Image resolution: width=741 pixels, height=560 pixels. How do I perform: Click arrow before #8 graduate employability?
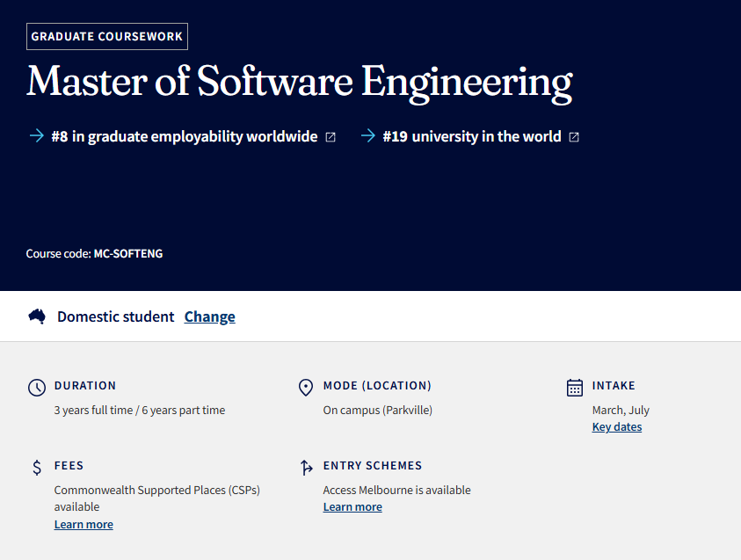coord(36,136)
